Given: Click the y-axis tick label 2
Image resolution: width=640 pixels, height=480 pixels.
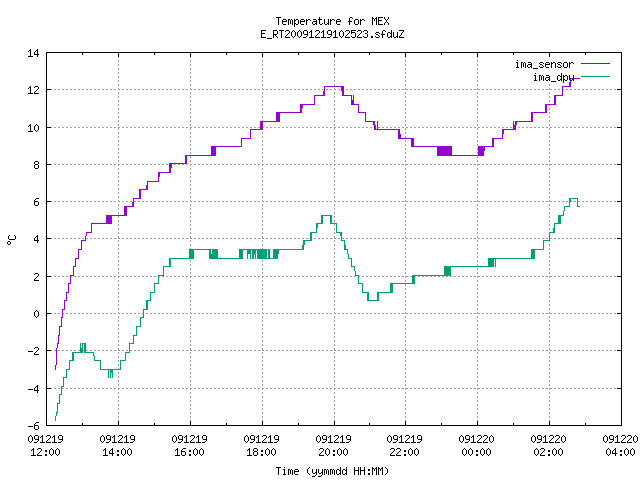Looking at the screenshot, I should point(36,277).
